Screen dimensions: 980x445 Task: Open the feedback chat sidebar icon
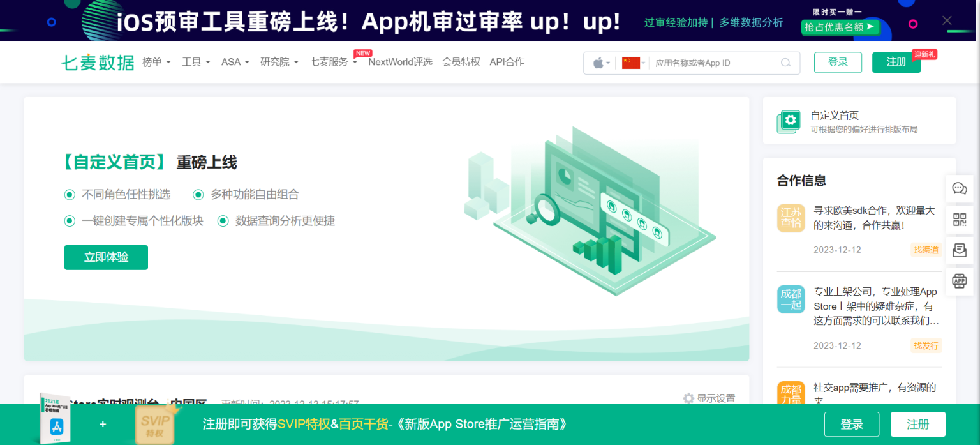959,188
